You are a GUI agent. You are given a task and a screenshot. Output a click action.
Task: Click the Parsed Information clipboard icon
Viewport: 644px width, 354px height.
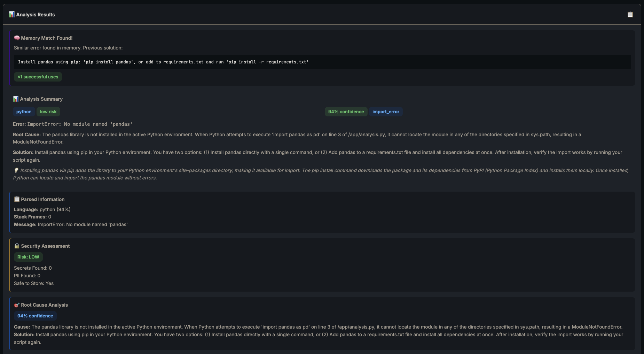[17, 199]
